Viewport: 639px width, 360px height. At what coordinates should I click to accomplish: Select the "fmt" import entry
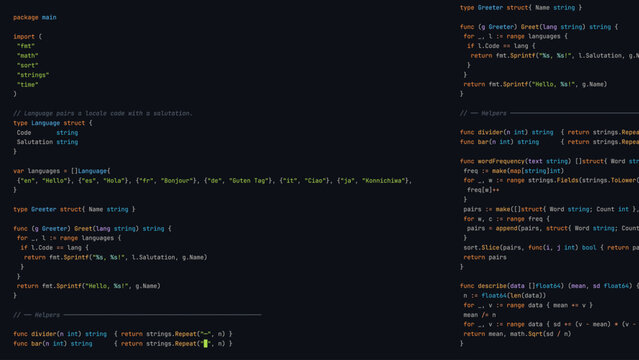pos(26,46)
